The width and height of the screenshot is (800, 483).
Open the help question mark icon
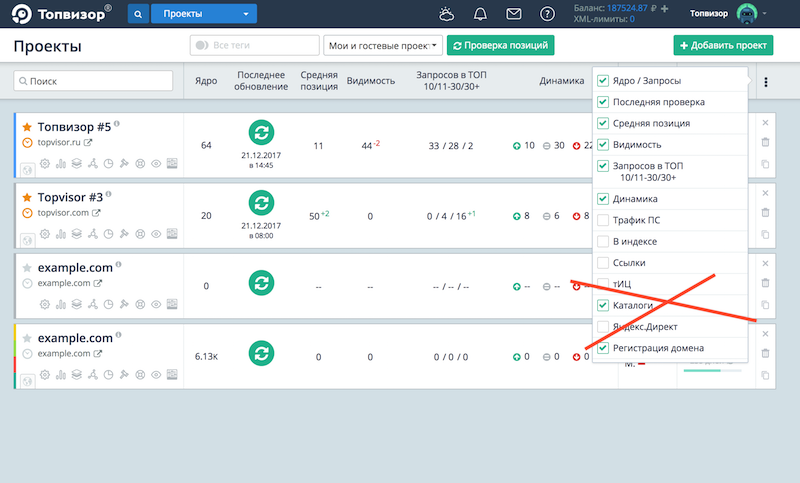547,14
